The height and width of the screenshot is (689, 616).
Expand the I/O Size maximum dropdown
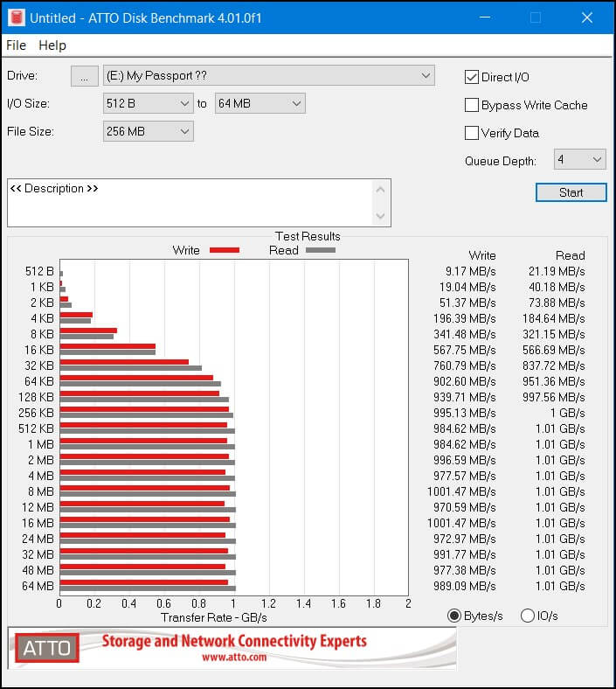pyautogui.click(x=260, y=104)
